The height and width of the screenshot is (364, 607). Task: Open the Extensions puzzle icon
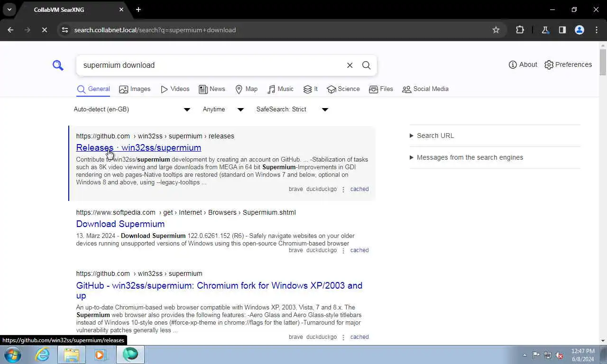coord(520,30)
